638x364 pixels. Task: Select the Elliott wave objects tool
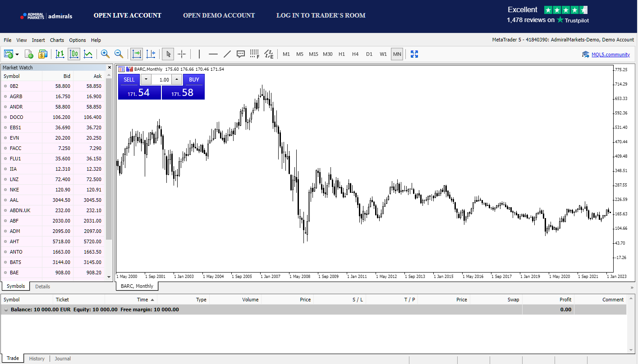click(x=269, y=54)
